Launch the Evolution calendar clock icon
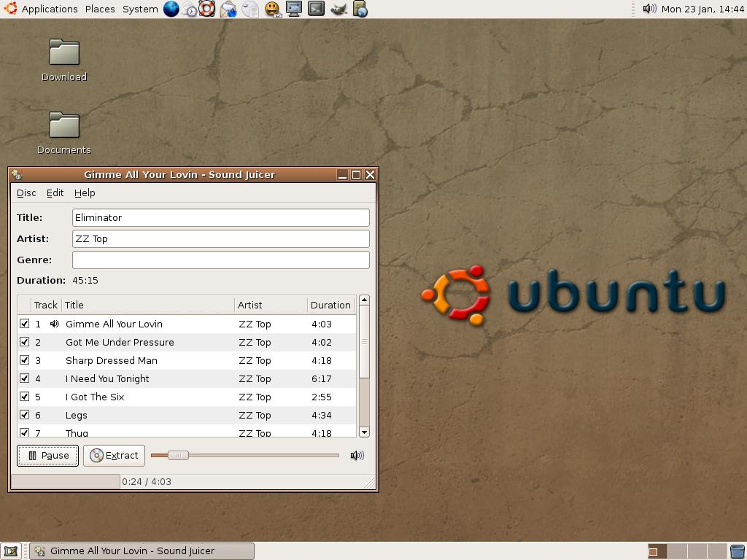Image resolution: width=747 pixels, height=560 pixels. coord(190,9)
